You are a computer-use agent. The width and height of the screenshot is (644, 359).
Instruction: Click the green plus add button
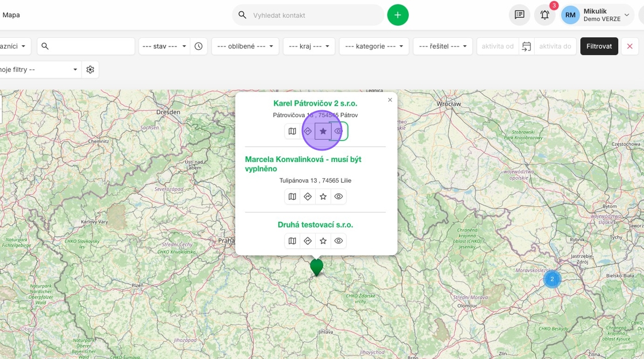tap(397, 15)
